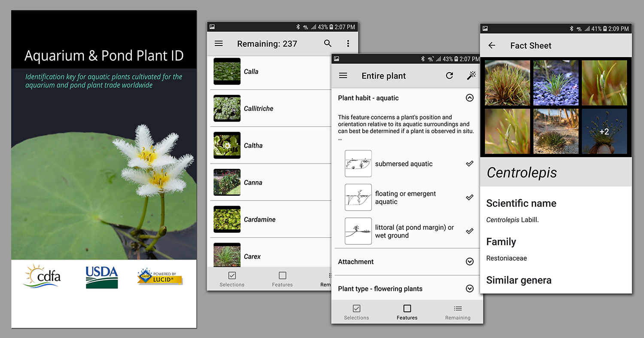Open the +2 more photos thumbnail
Image resolution: width=644 pixels, height=338 pixels.
(x=604, y=131)
